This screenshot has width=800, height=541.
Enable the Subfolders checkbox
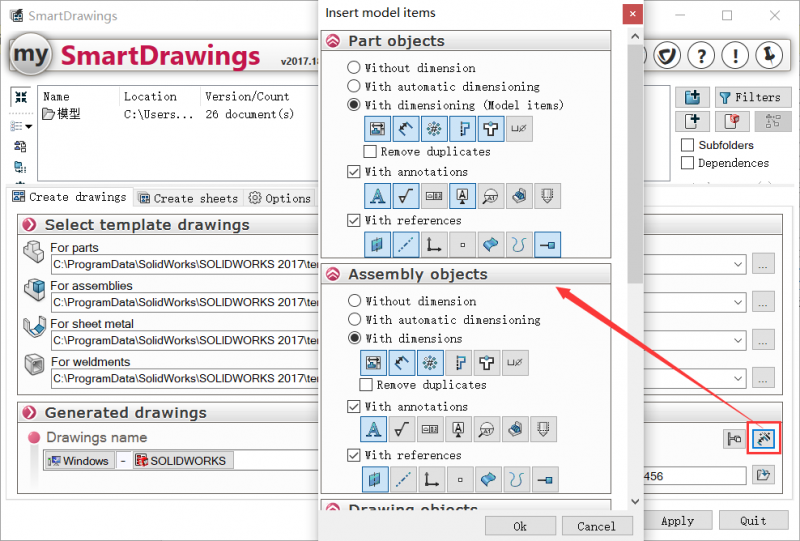(687, 145)
